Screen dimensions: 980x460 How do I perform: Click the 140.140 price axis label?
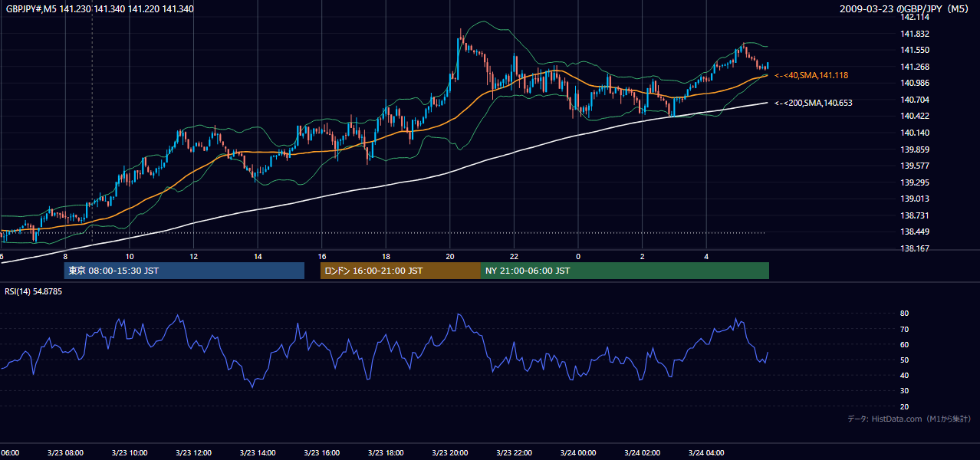tap(915, 133)
